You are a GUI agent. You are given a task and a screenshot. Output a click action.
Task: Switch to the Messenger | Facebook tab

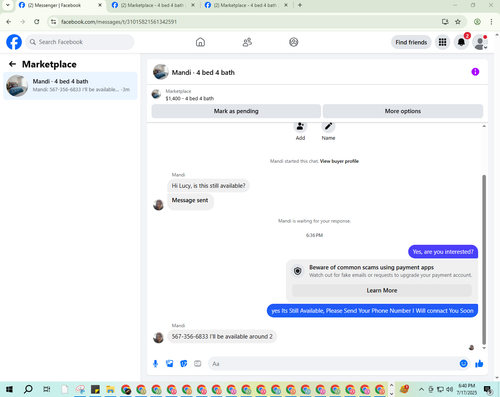coord(60,5)
